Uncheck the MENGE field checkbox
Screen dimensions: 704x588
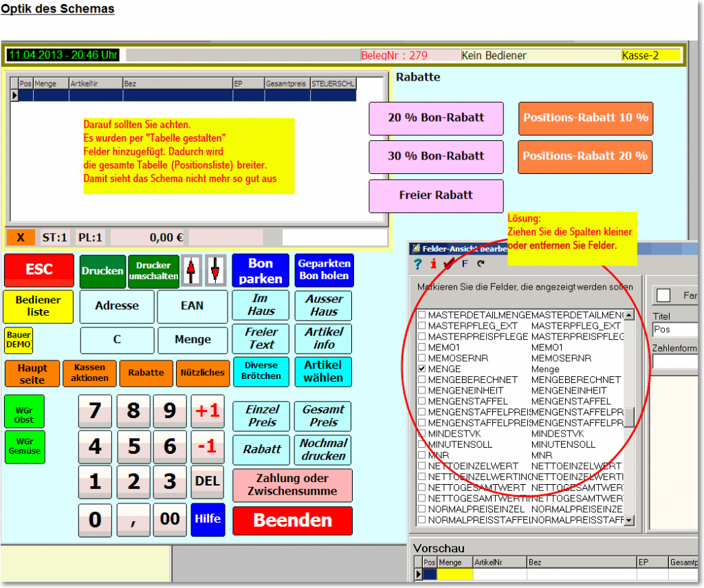(x=422, y=369)
